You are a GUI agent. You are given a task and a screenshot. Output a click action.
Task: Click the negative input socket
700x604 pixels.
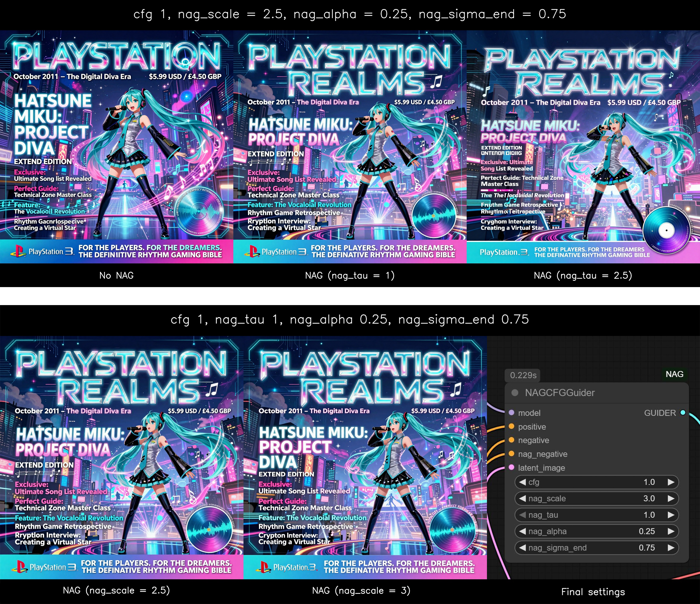(x=512, y=440)
